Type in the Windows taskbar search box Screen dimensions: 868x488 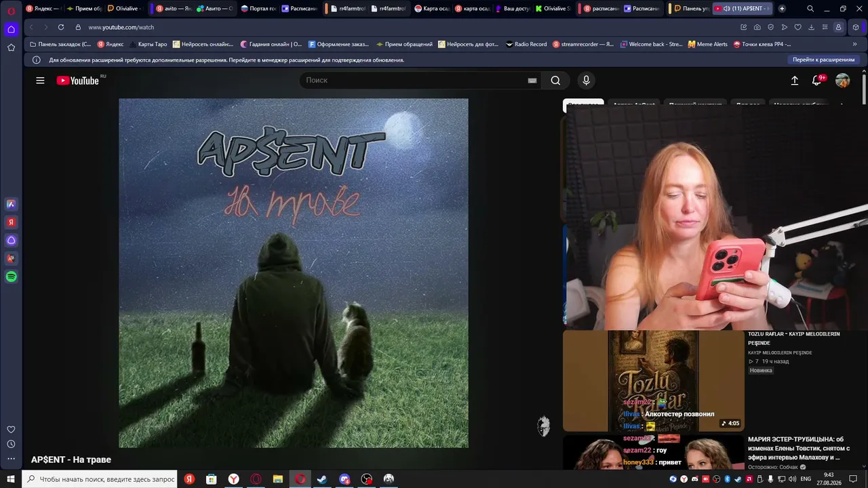[x=100, y=479]
